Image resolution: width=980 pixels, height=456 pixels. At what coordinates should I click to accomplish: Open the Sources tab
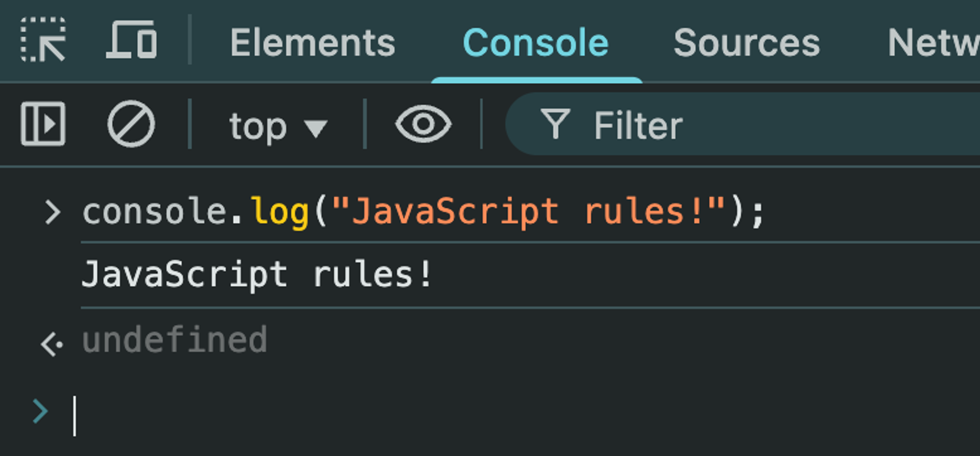click(747, 43)
